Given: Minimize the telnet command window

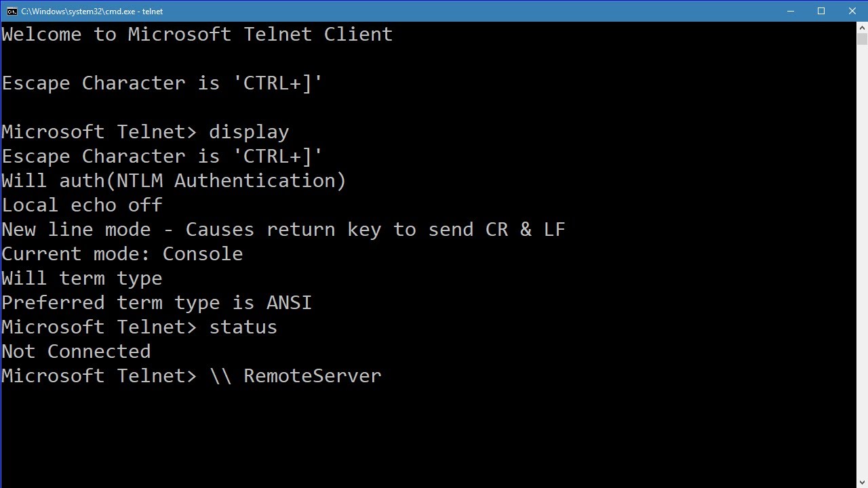Looking at the screenshot, I should 791,11.
